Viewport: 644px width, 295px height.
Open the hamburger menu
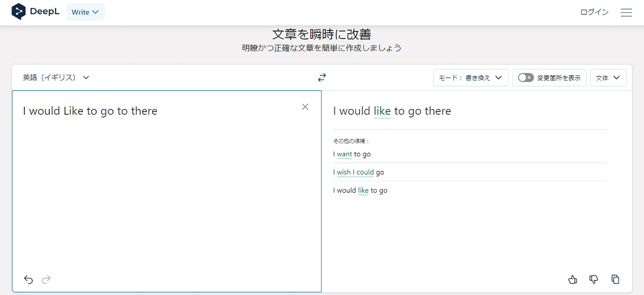pyautogui.click(x=626, y=12)
